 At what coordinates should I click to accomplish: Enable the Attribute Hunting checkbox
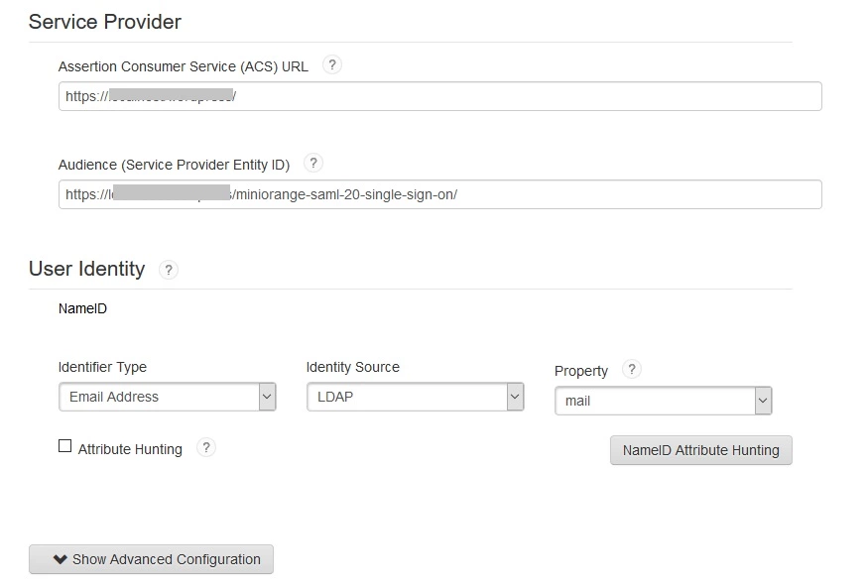pos(65,446)
